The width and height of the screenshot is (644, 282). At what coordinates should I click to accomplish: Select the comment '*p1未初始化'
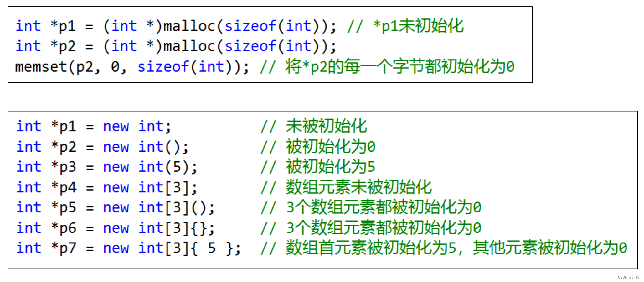point(419,26)
